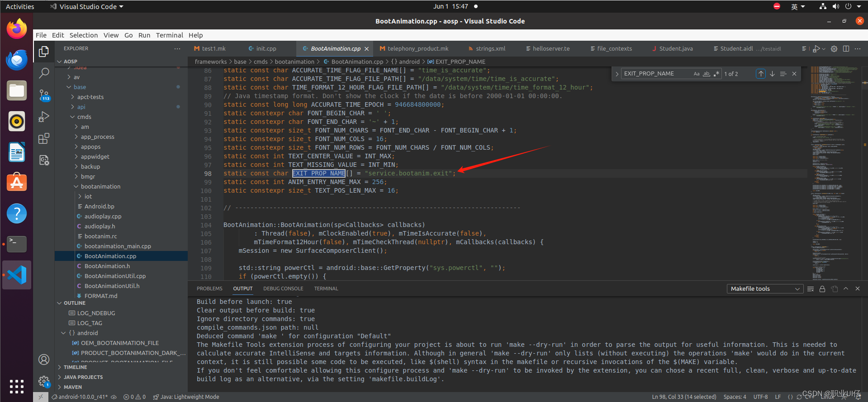Click the remote window indicator in status bar

click(x=40, y=397)
